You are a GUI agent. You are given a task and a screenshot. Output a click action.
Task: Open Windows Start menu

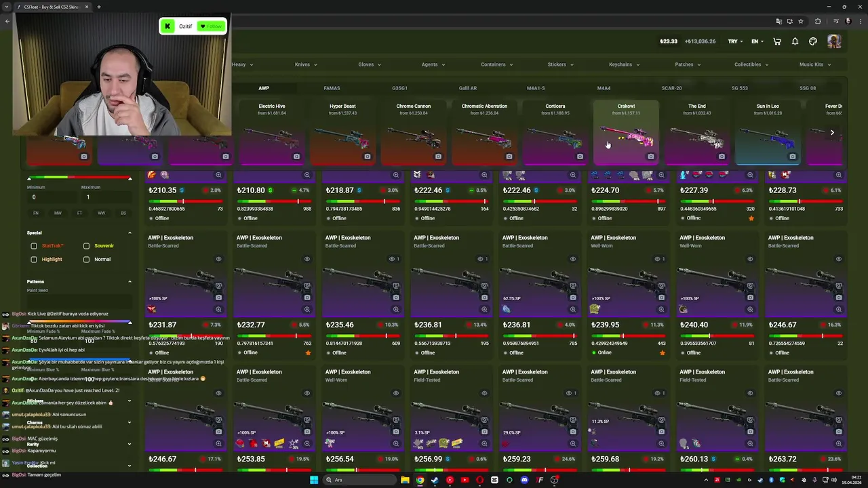pyautogui.click(x=314, y=480)
